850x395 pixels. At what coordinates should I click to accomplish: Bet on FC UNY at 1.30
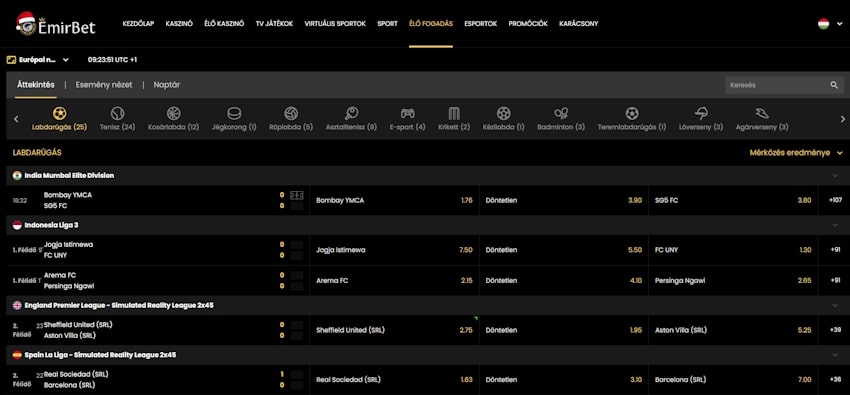(733, 250)
